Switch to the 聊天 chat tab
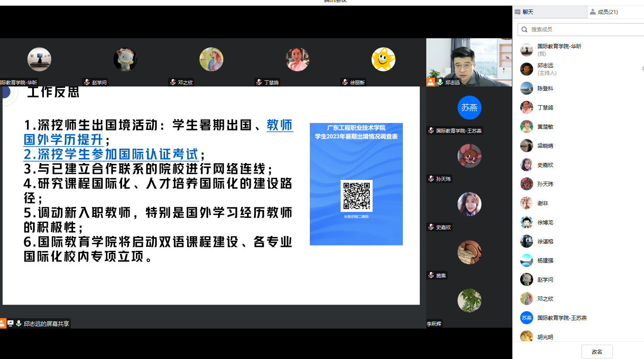This screenshot has height=359, width=644. 527,12
